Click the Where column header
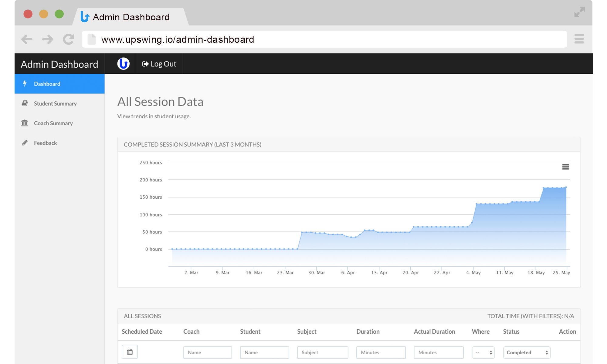This screenshot has width=607, height=364. tap(481, 332)
